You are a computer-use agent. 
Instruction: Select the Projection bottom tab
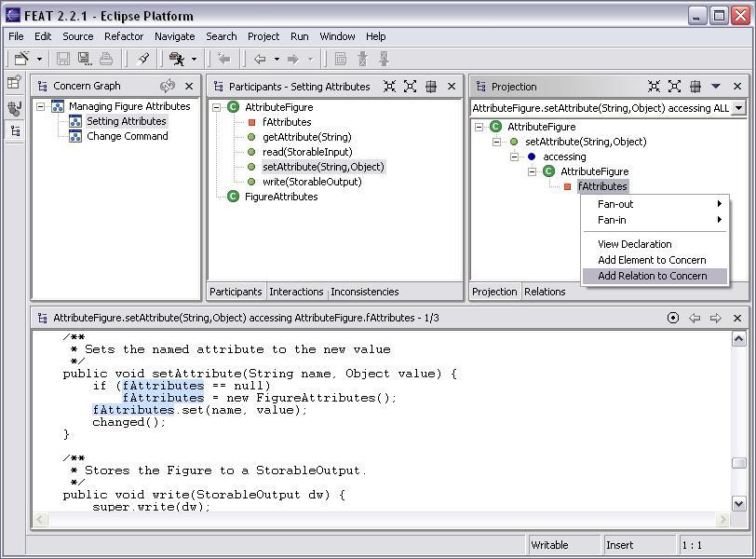(494, 292)
